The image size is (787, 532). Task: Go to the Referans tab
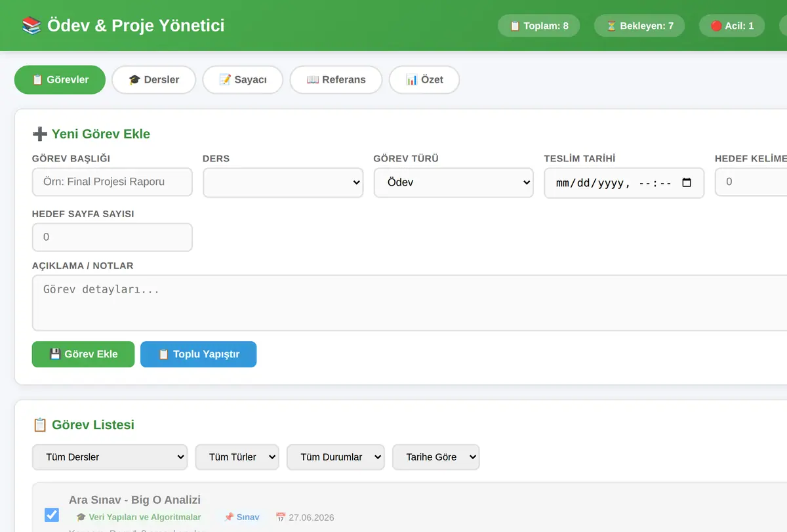click(x=336, y=79)
